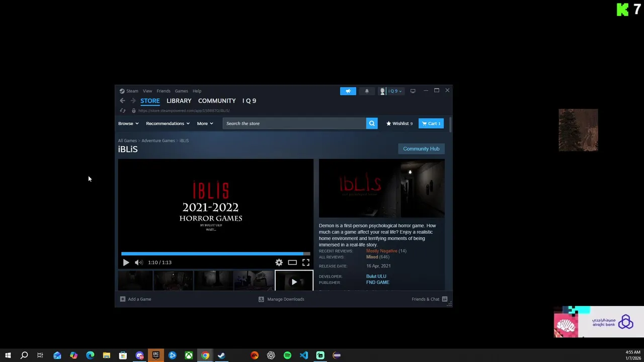Expand the Recommendations dropdown
This screenshot has width=644, height=362.
168,123
